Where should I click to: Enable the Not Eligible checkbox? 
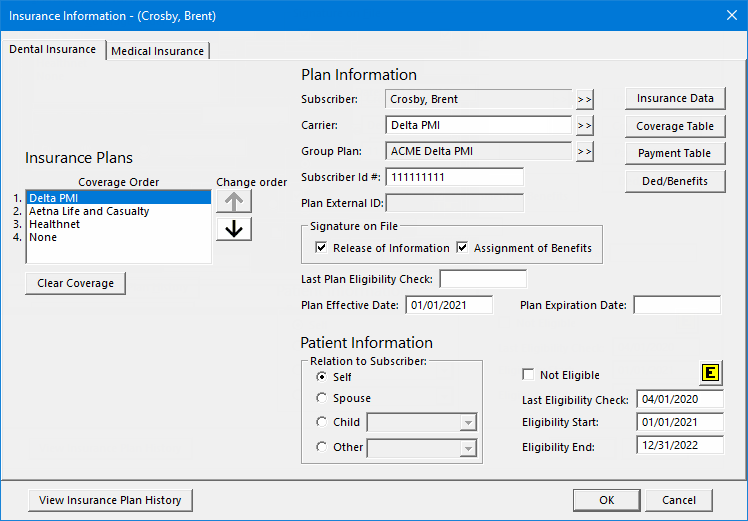528,375
